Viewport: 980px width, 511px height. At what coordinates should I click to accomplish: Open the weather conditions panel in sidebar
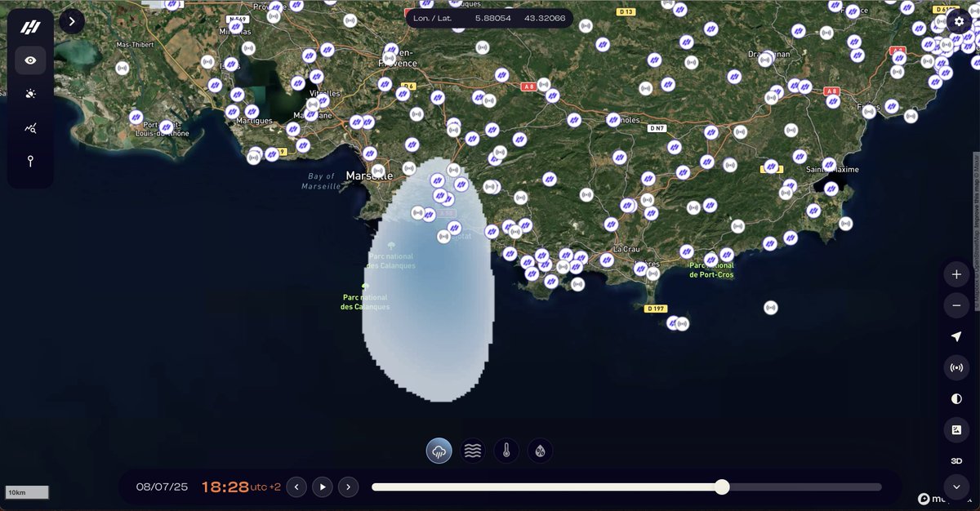[29, 94]
